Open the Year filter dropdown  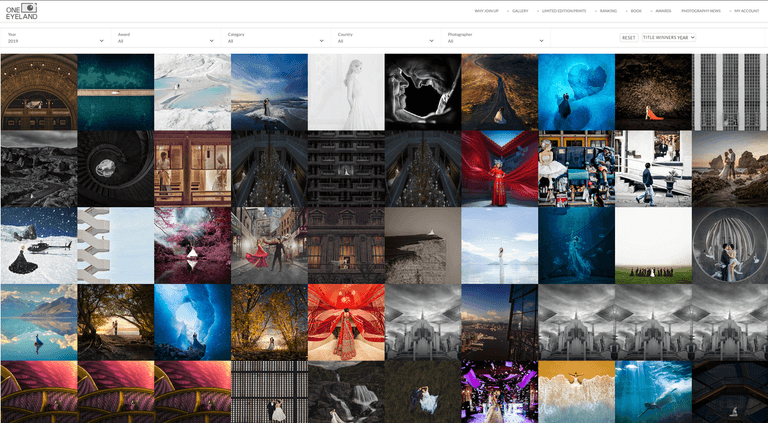click(55, 41)
